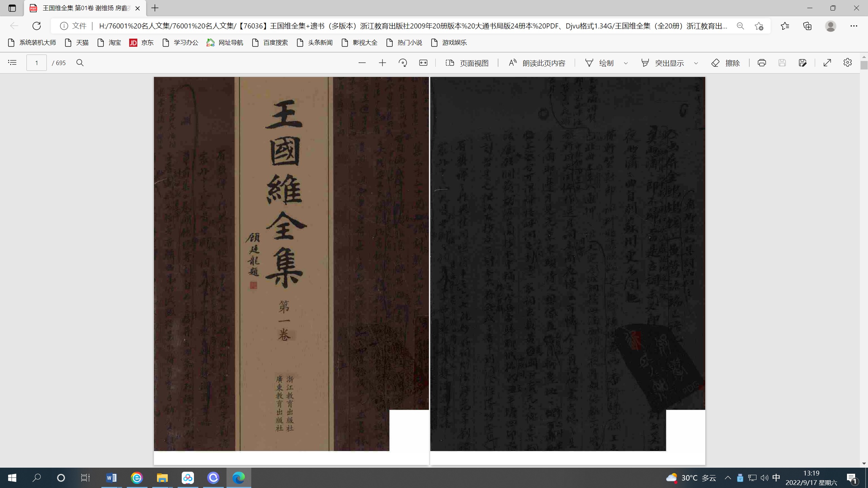The height and width of the screenshot is (488, 868).
Task: Toggle the 绘制 draw tool
Action: (599, 63)
